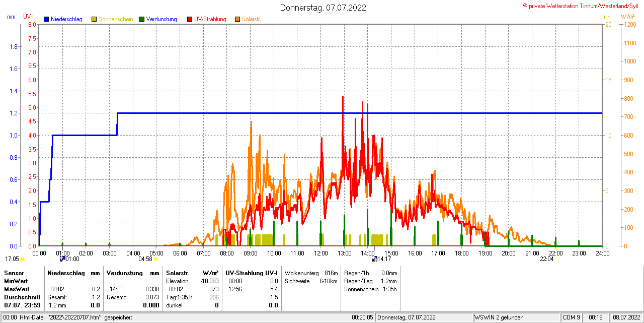Click the Sichtweite 6-10km reading
Viewport: 644px width, 323px height.
click(311, 281)
